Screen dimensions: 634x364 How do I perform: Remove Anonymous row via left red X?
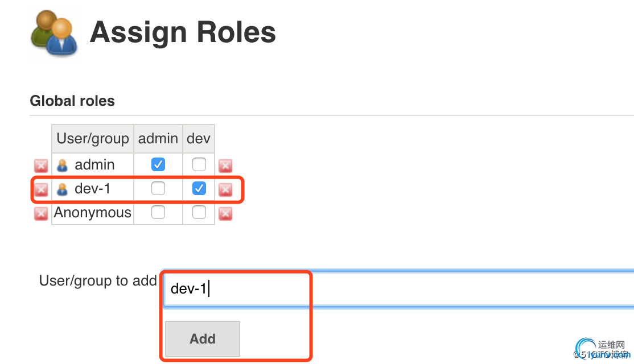(41, 213)
